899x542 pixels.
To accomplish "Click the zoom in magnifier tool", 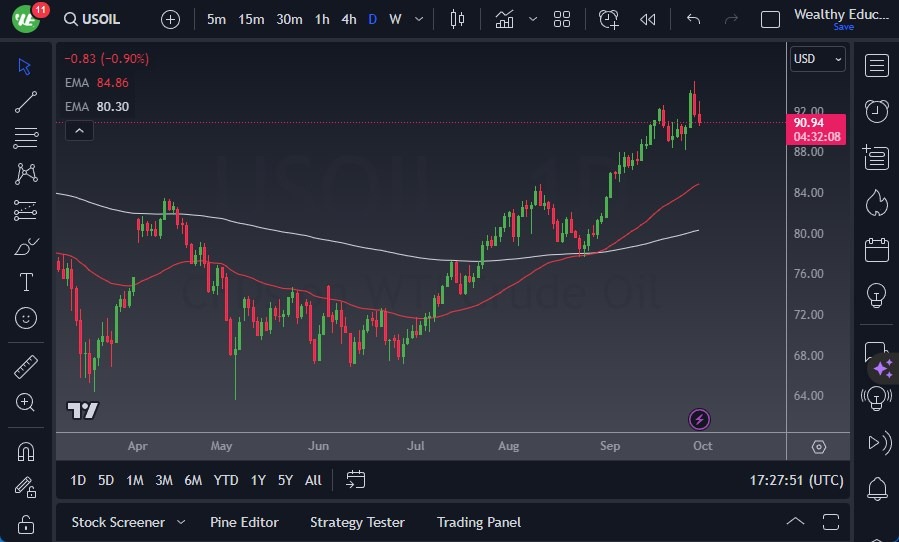I will coord(26,402).
